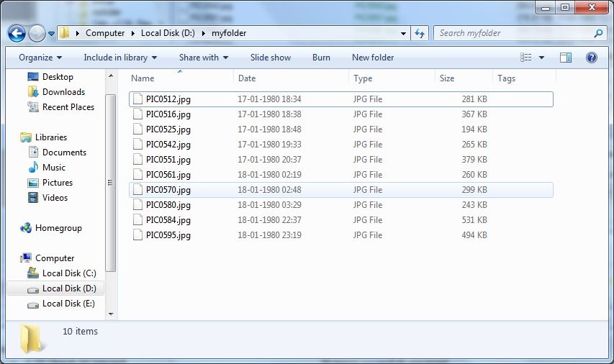
Task: Open the Share with menu
Action: tap(204, 58)
